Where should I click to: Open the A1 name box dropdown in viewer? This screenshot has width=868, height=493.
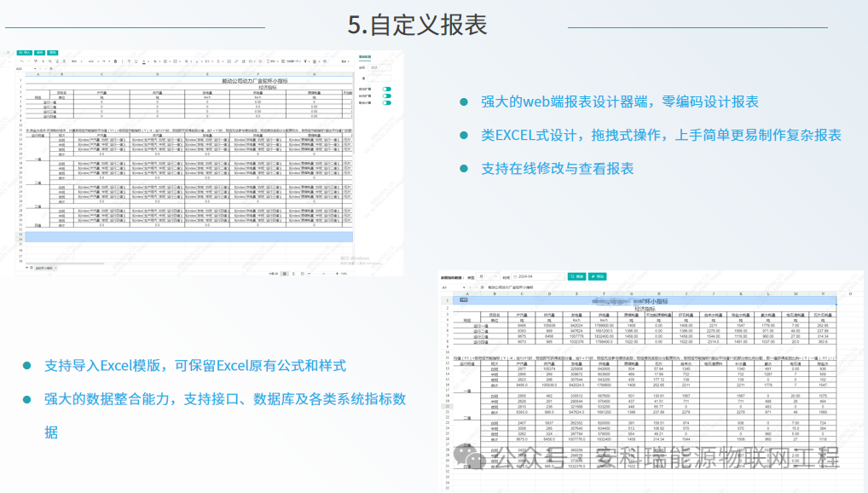464,287
